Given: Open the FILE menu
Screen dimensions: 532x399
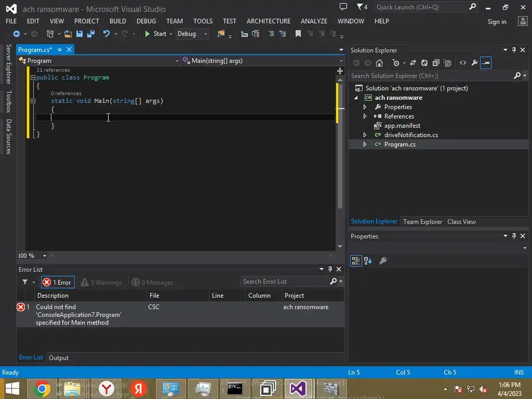Looking at the screenshot, I should (11, 21).
